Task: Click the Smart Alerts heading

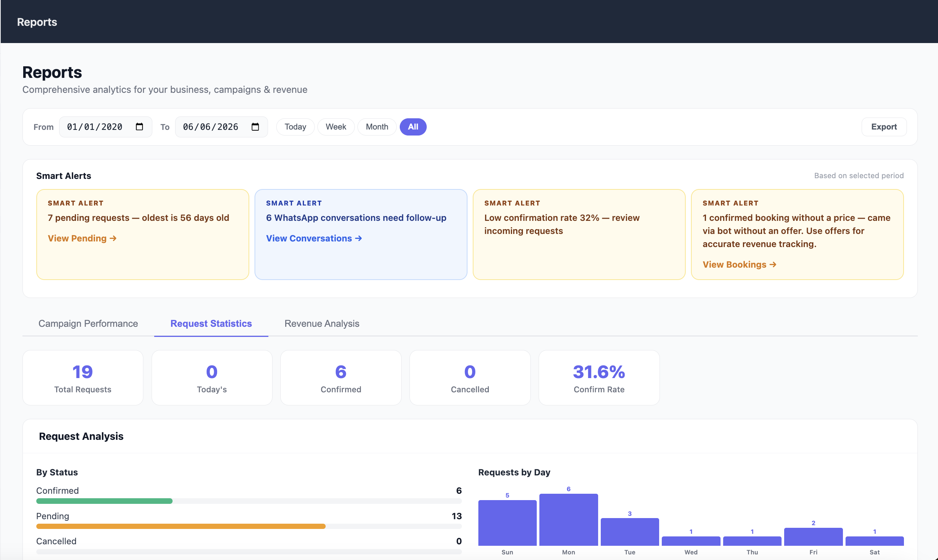Action: pos(63,176)
